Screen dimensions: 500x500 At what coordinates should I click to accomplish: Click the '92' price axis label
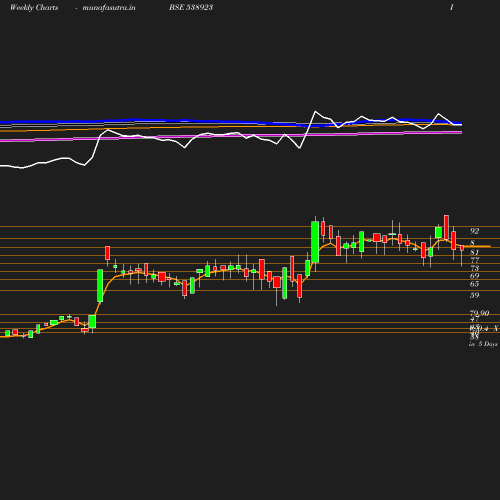click(475, 231)
